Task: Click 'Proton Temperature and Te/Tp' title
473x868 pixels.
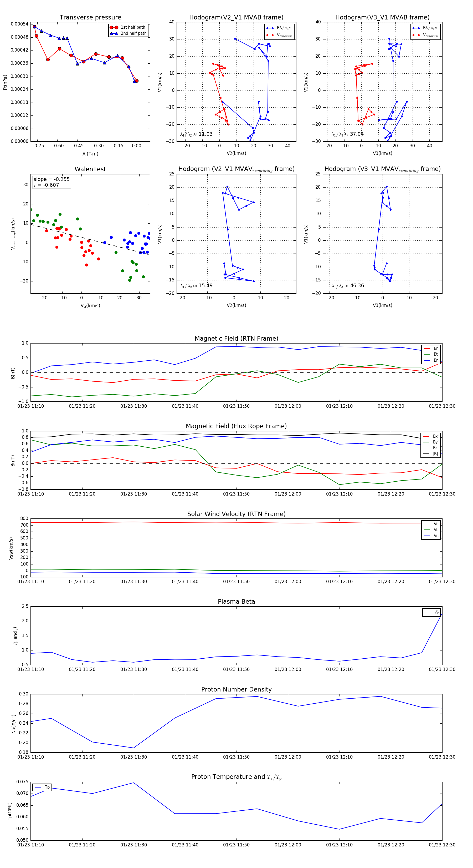Action: coord(236,777)
